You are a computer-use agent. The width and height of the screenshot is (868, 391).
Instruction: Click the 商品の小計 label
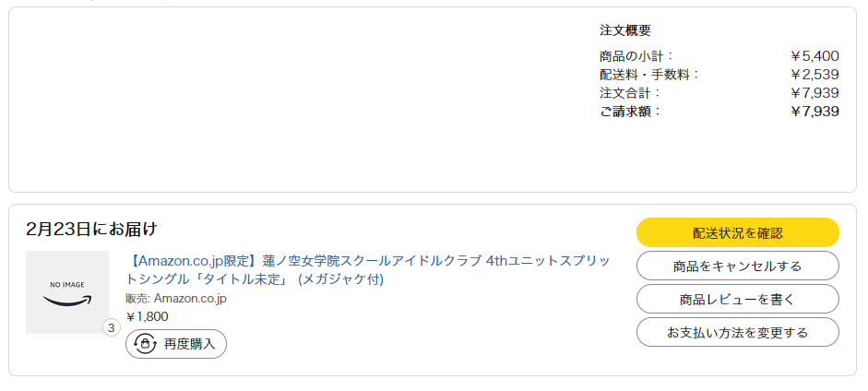tap(636, 56)
